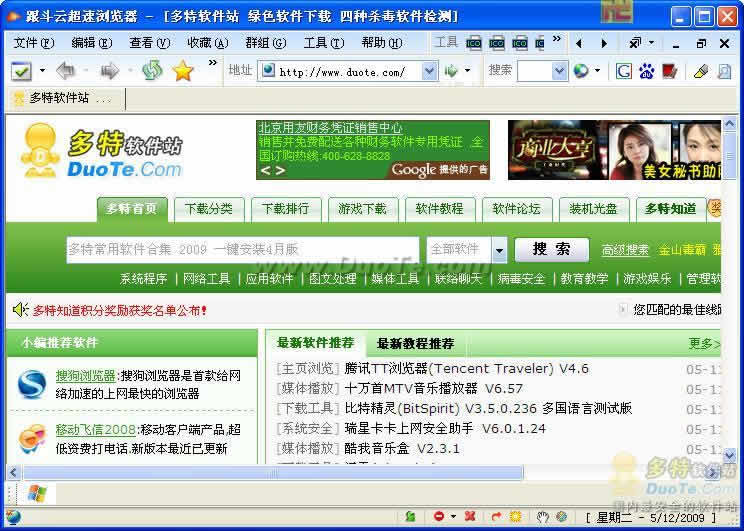Screen dimensions: 744x531
Task: Expand the globe search engine dropdown arrow
Action: [597, 71]
